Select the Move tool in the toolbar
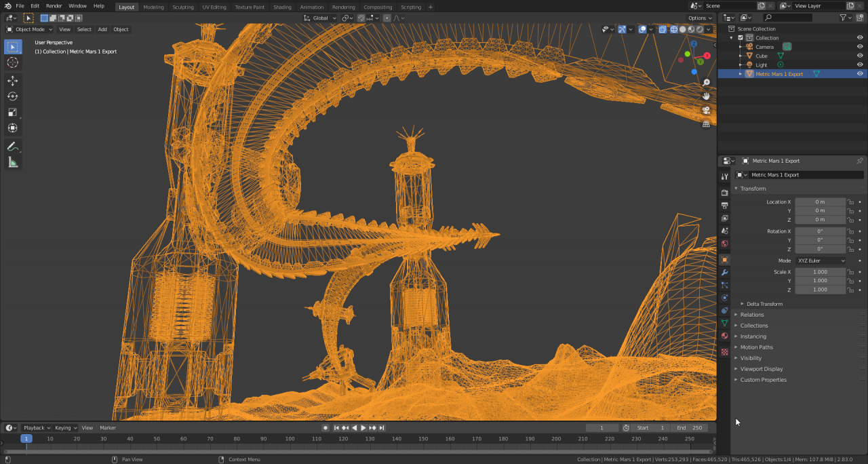Viewport: 868px width, 464px height. [x=13, y=80]
